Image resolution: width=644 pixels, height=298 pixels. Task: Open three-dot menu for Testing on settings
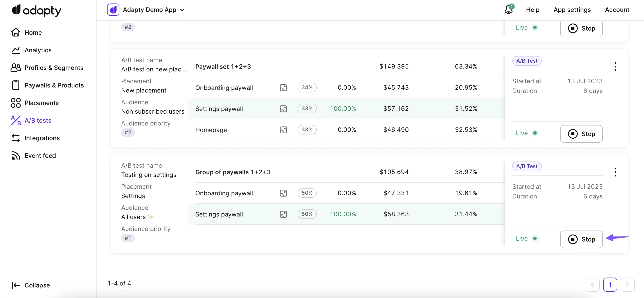click(x=615, y=172)
